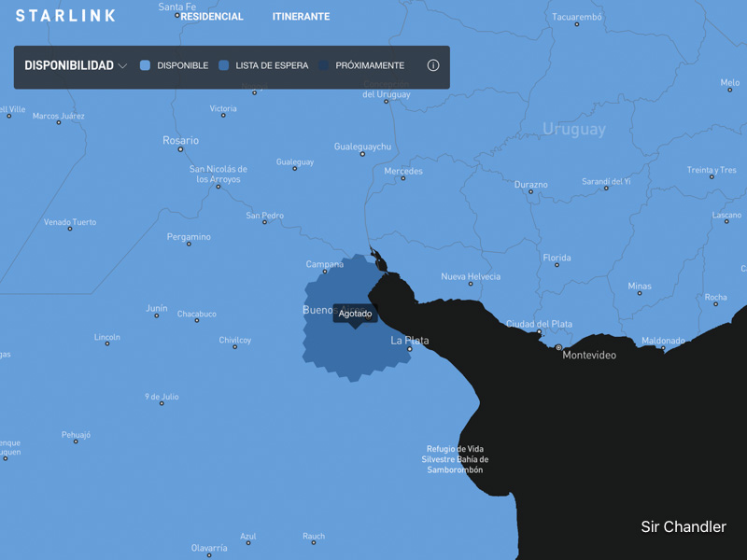Click the DISPONIBLE legend text

pos(183,66)
